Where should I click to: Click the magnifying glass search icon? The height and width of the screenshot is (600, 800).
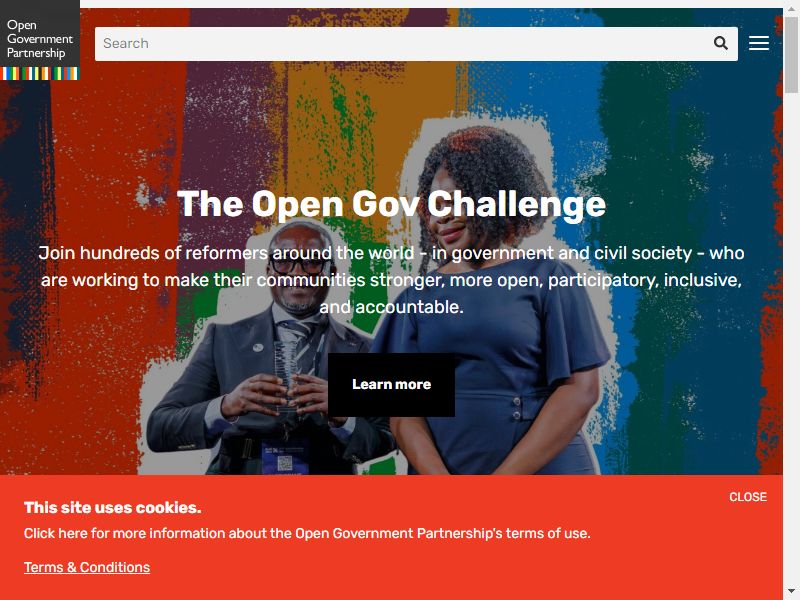[x=720, y=43]
